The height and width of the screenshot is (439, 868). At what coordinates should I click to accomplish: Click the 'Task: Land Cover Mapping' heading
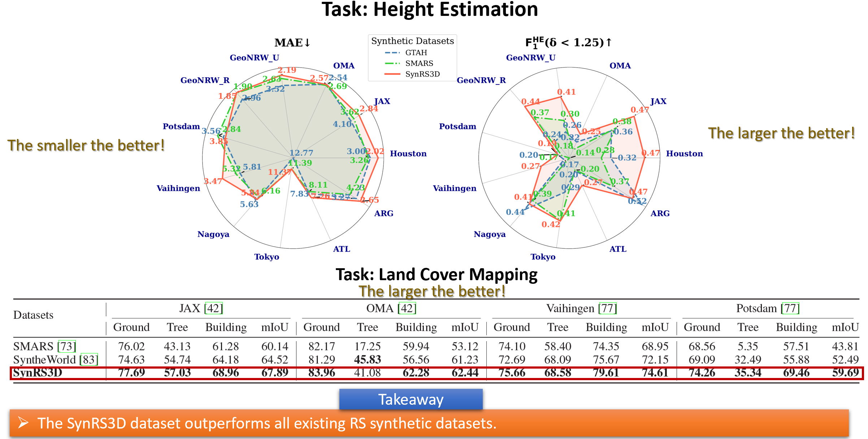(437, 275)
